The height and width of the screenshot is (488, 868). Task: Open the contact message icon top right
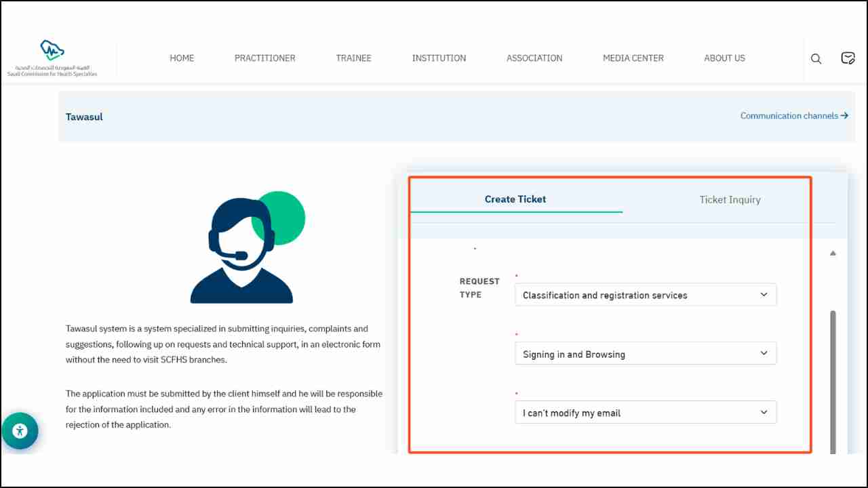click(848, 58)
